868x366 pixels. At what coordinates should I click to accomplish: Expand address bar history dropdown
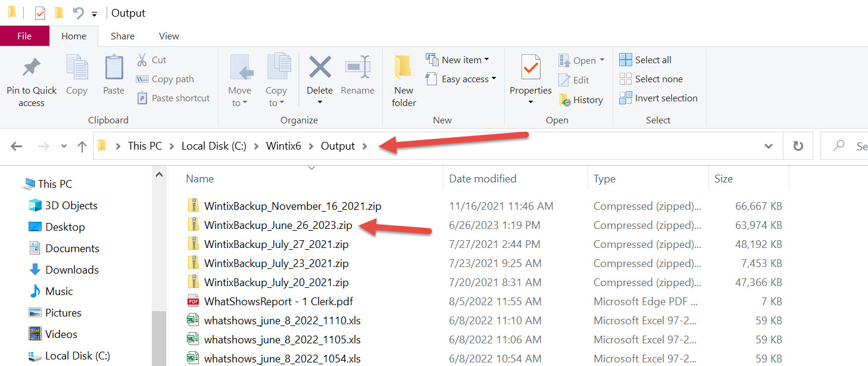coord(769,146)
